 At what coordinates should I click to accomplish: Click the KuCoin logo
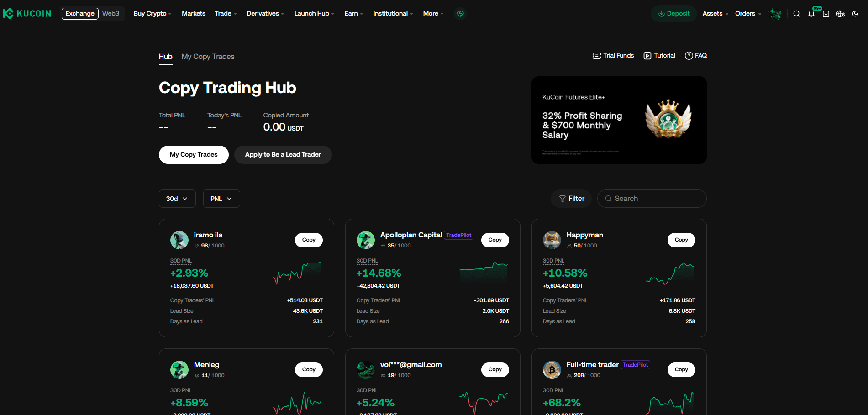point(27,14)
